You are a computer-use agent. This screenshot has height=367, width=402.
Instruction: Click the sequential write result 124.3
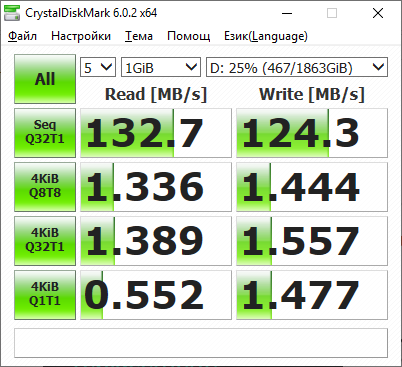(x=312, y=133)
